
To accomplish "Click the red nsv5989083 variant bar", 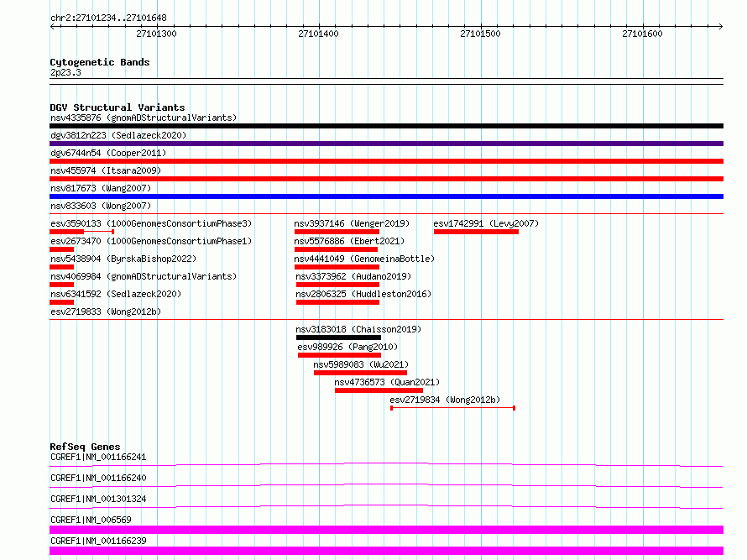I will pos(360,373).
